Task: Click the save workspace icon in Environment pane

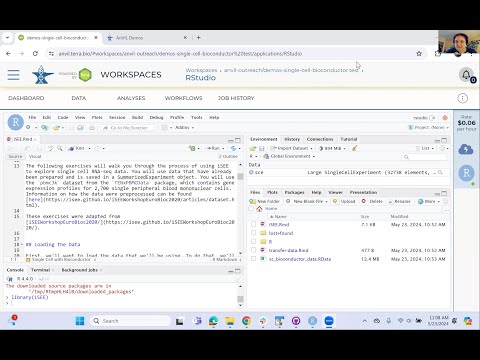Action: pos(262,148)
